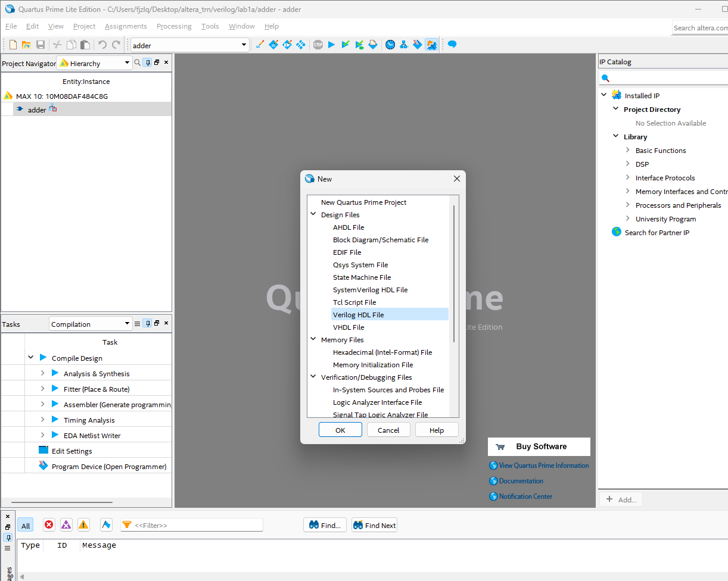728x581 pixels.
Task: Collapse the Memory Files group
Action: pyautogui.click(x=313, y=339)
